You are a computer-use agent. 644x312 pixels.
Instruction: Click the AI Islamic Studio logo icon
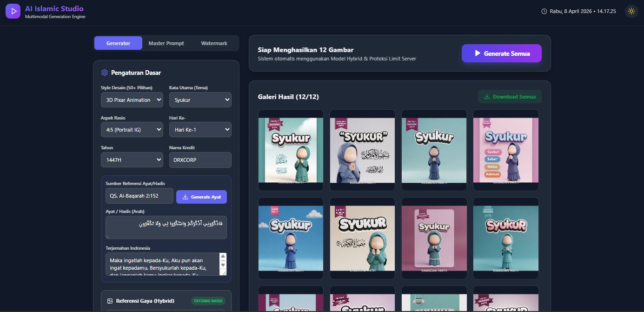[13, 11]
